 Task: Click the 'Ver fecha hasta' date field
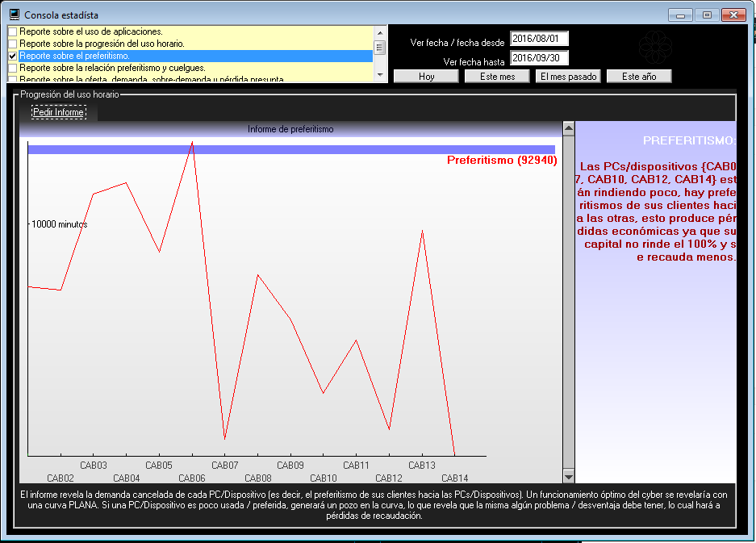point(539,58)
